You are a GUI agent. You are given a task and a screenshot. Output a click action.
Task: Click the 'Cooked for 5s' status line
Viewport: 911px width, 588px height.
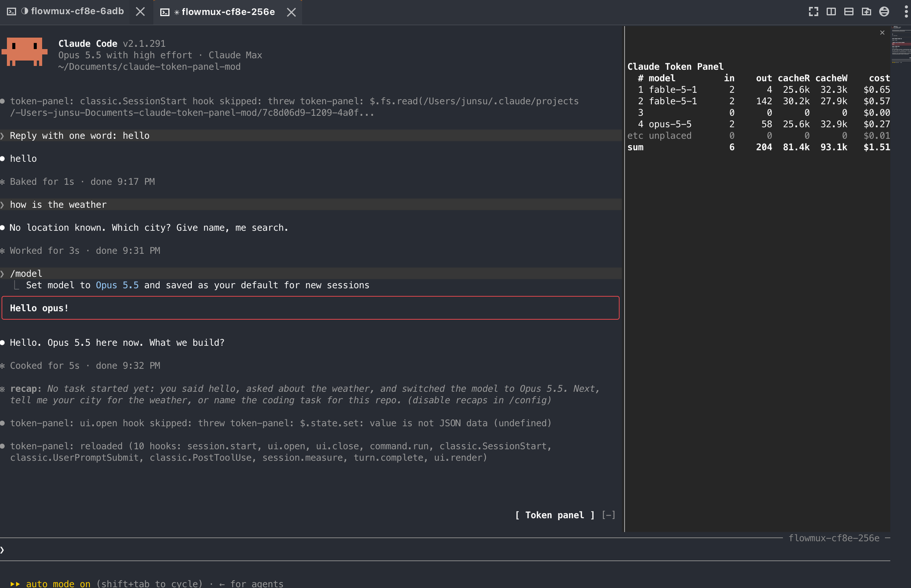(85, 366)
